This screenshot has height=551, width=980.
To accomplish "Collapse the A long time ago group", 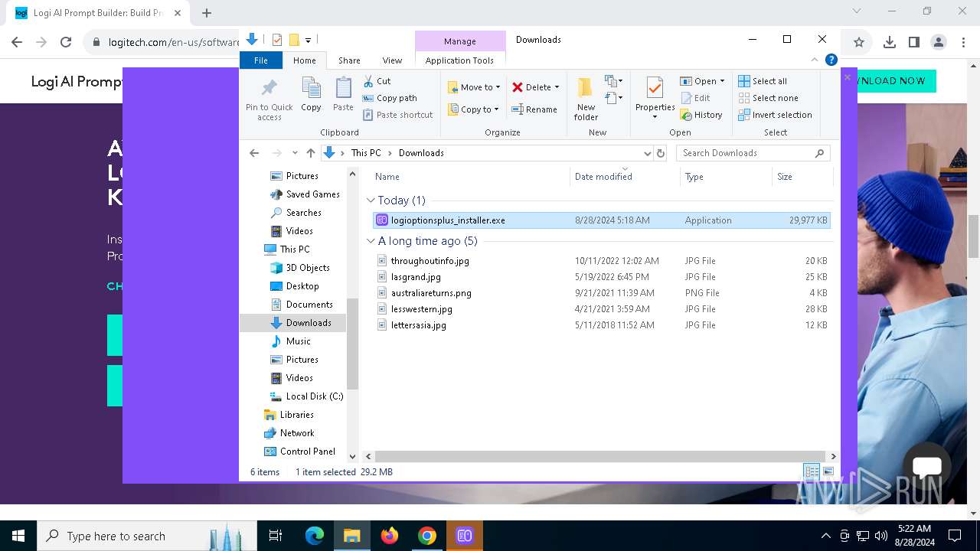I will click(x=371, y=241).
